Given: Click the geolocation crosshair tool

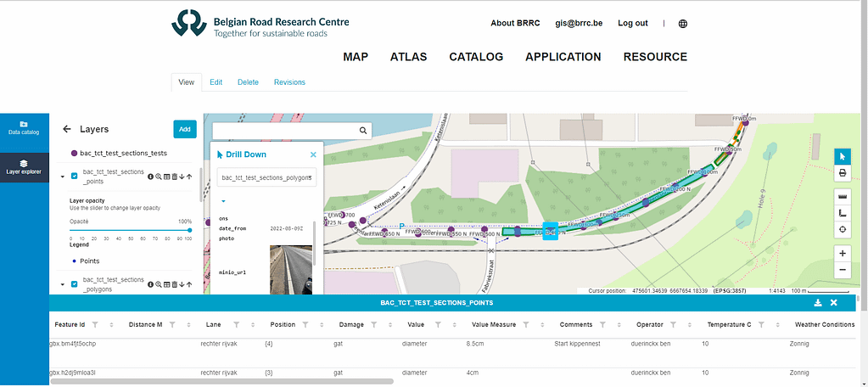Looking at the screenshot, I should pyautogui.click(x=843, y=229).
